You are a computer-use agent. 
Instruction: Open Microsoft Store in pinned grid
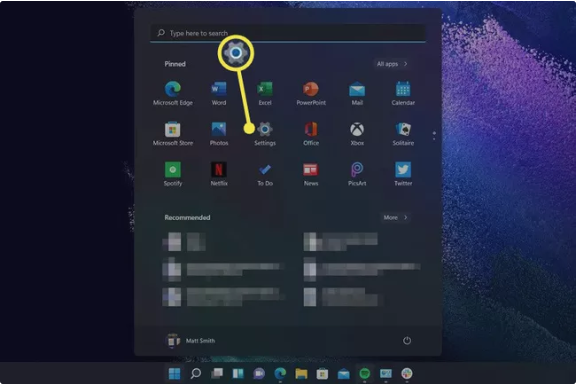tap(173, 134)
